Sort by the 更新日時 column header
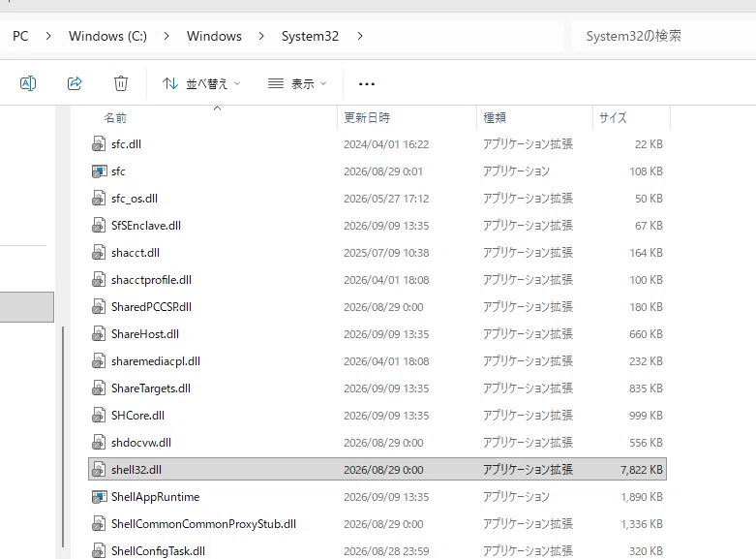Viewport: 756px width, 559px height. [x=367, y=118]
